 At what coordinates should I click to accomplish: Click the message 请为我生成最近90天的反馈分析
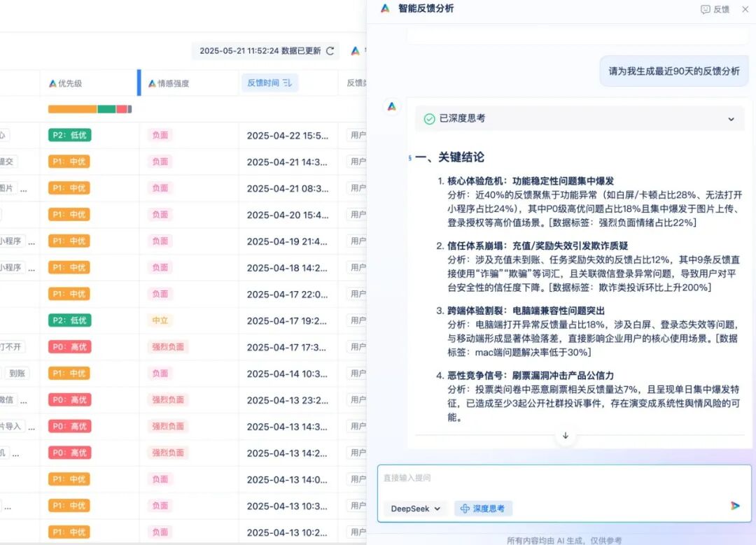(x=674, y=71)
